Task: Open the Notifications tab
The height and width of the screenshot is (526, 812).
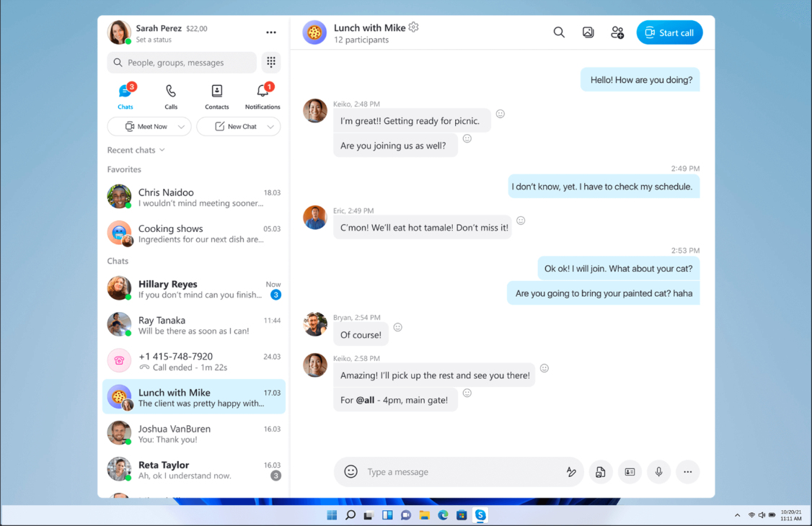Action: pyautogui.click(x=262, y=97)
